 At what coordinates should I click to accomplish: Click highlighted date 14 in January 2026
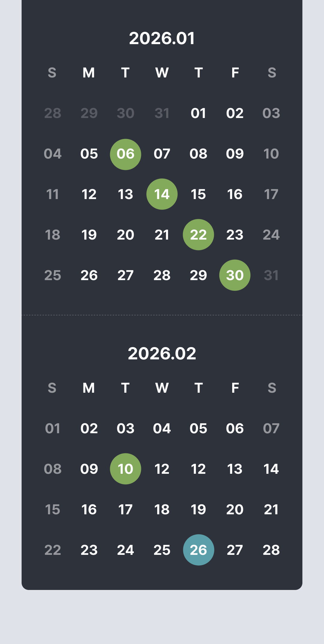[x=162, y=194]
